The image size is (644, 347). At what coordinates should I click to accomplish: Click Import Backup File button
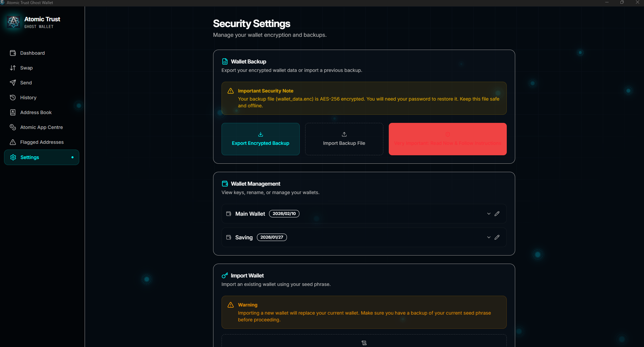tap(344, 139)
